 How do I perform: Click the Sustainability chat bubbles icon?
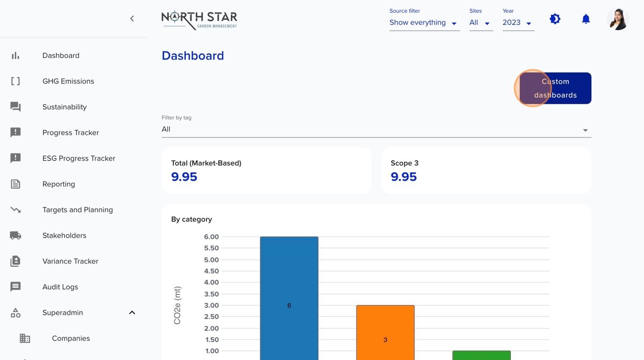pos(16,107)
